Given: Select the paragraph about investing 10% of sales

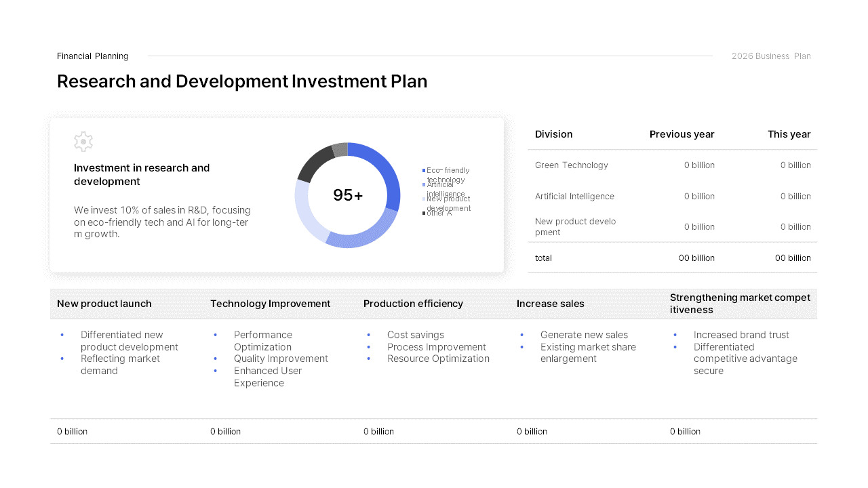Looking at the screenshot, I should click(x=163, y=222).
